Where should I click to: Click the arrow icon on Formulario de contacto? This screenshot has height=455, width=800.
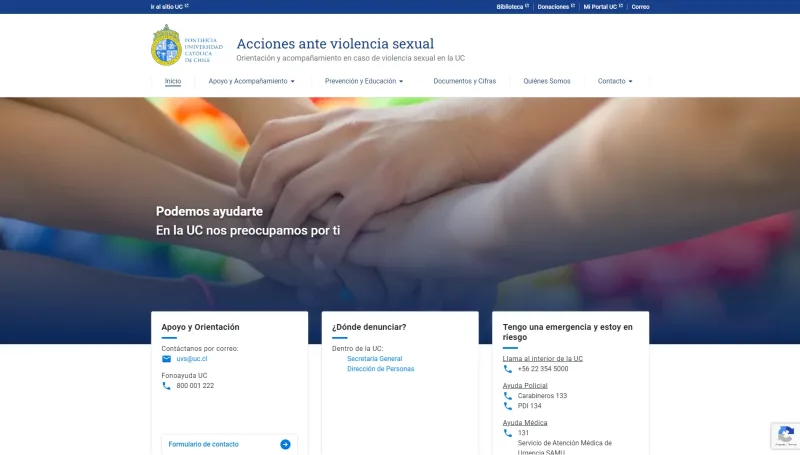285,444
